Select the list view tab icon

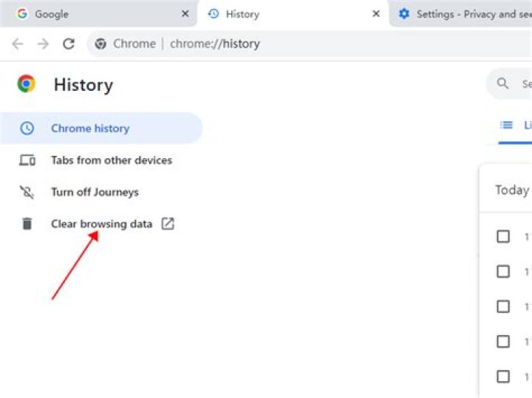(x=507, y=125)
